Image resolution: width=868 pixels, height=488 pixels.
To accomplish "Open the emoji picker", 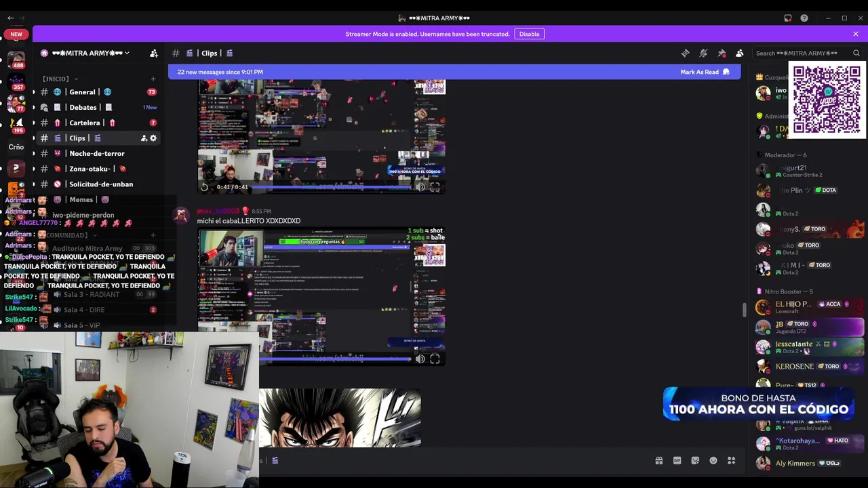I will coord(713,461).
